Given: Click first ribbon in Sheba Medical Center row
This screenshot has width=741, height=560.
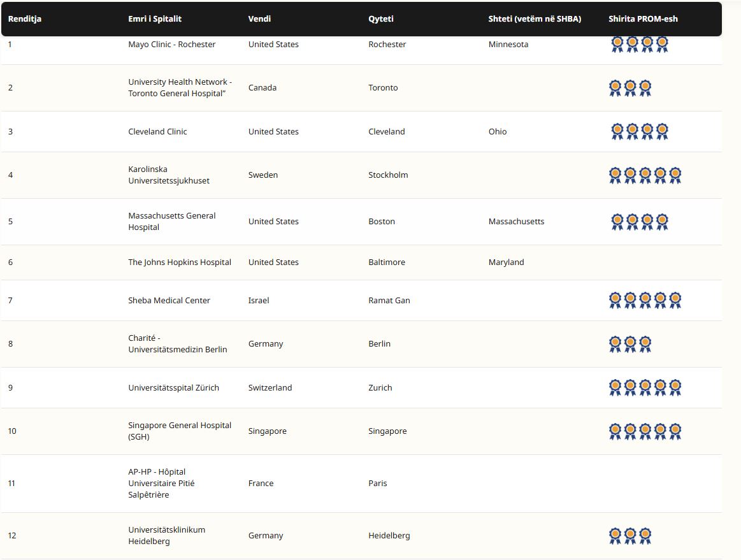Looking at the screenshot, I should (615, 300).
